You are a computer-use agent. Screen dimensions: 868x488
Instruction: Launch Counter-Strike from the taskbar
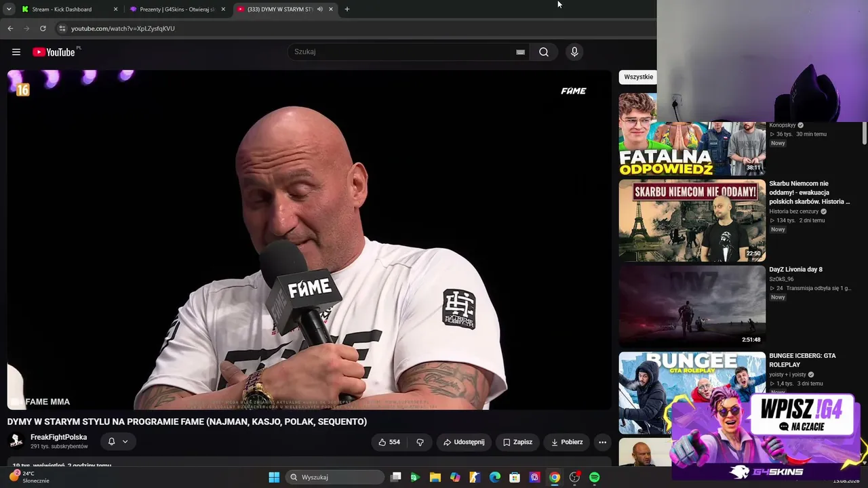click(x=475, y=477)
